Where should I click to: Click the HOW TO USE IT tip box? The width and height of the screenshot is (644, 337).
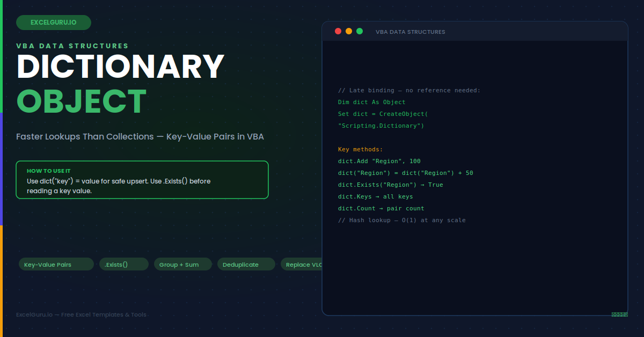[x=142, y=180]
